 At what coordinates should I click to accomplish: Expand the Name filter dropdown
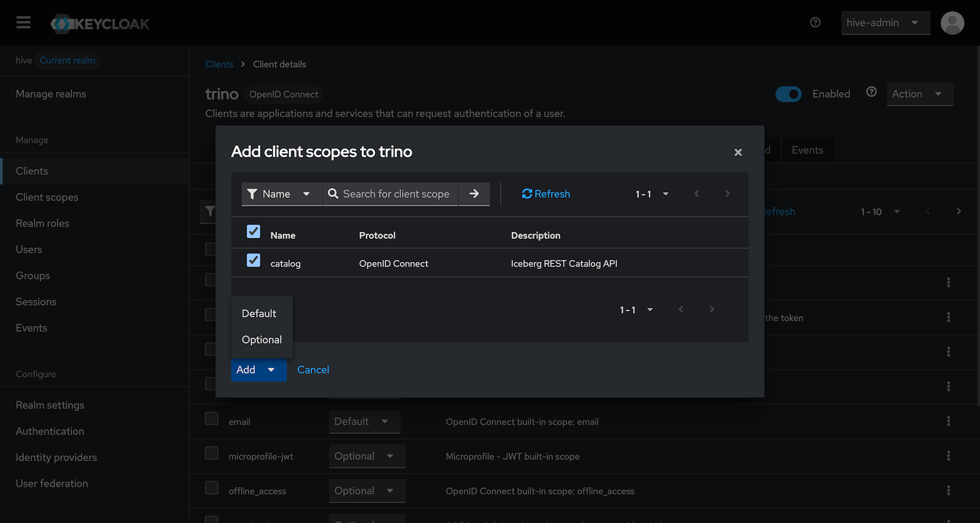282,194
